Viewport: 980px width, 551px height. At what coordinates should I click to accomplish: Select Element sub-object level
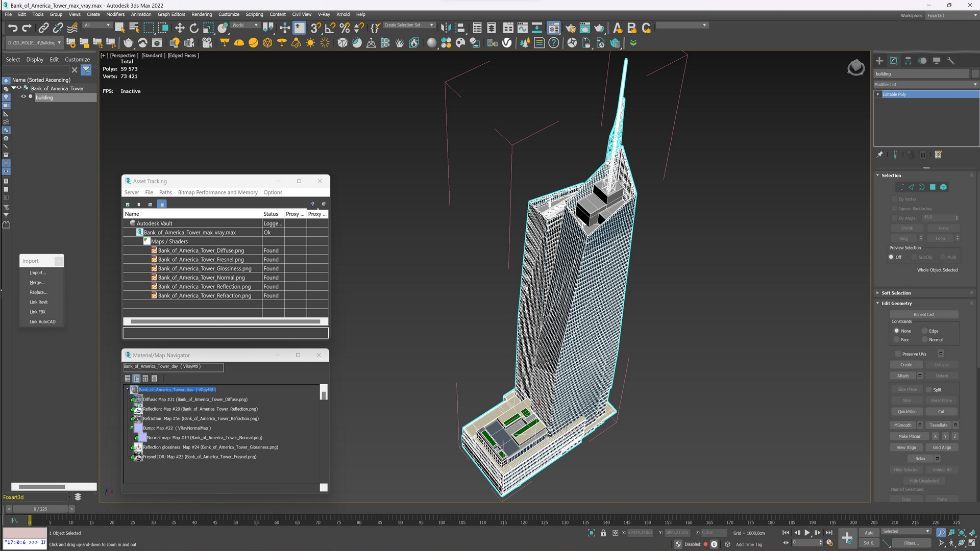(x=943, y=187)
